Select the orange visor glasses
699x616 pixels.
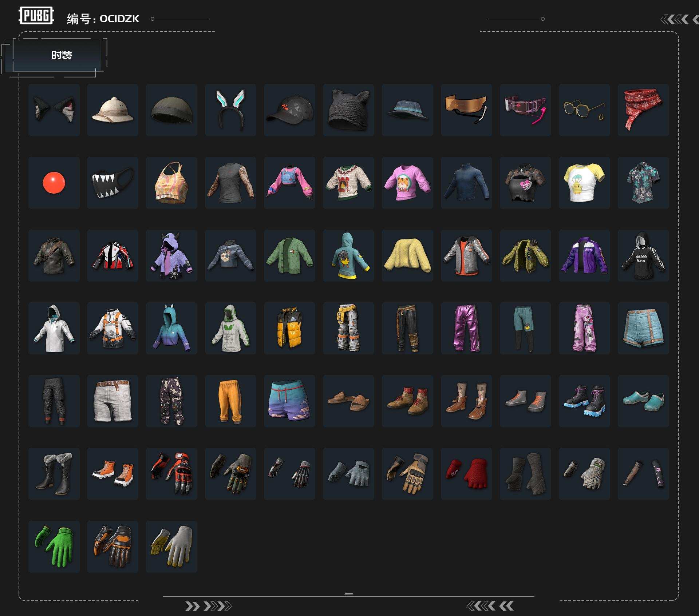tap(467, 110)
